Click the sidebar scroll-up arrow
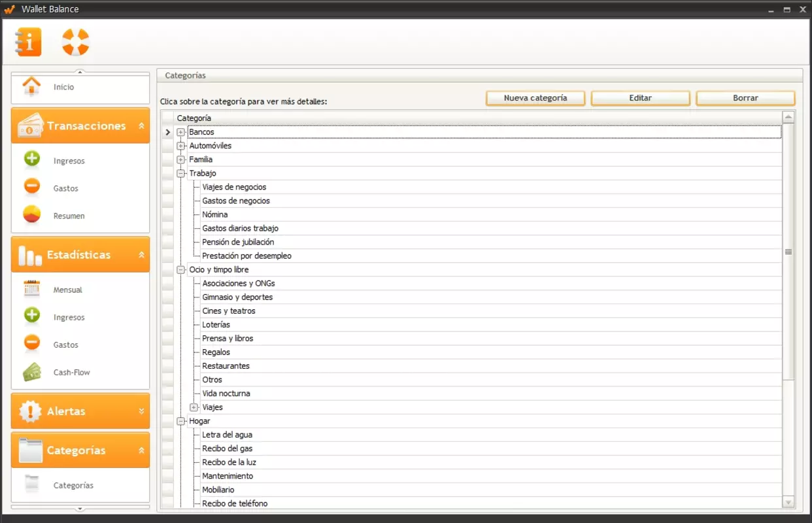The image size is (812, 523). 80,71
